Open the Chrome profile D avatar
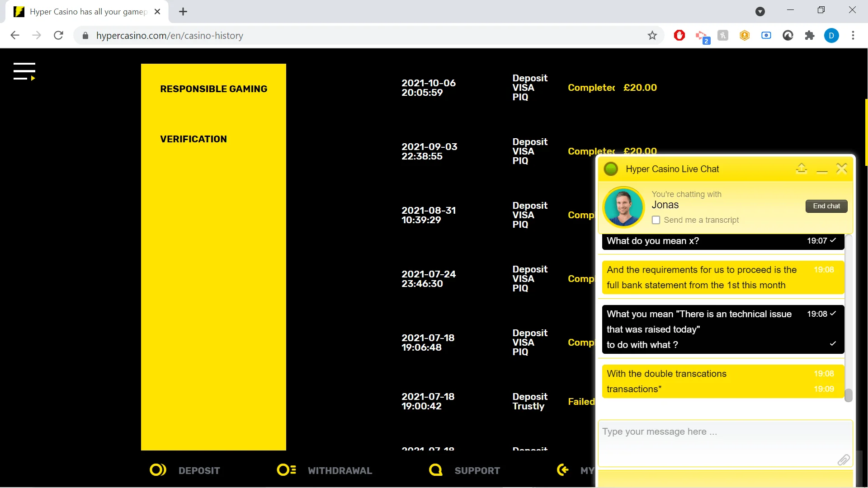 831,35
